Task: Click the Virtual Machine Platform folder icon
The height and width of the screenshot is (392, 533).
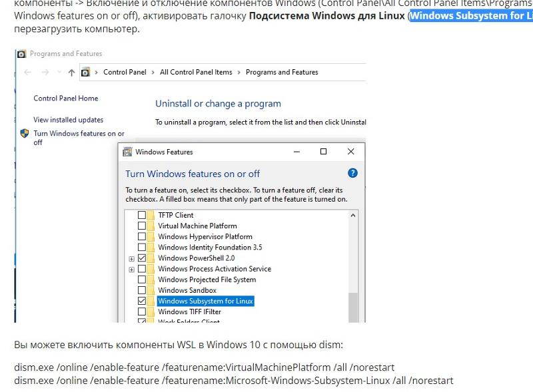Action: click(x=151, y=226)
